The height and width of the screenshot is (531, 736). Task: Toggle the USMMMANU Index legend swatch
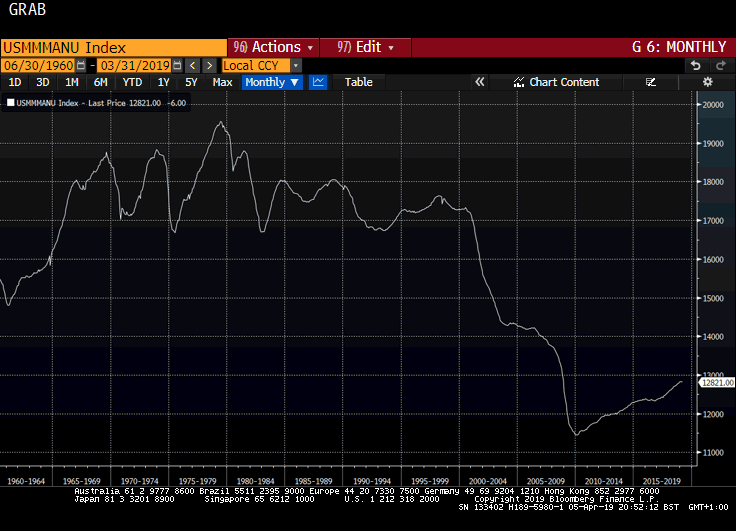coord(11,102)
